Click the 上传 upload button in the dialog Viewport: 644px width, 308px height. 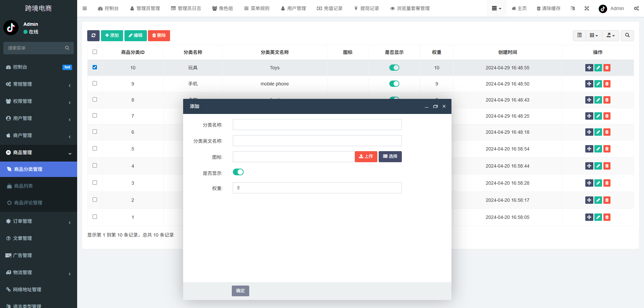[x=366, y=157]
